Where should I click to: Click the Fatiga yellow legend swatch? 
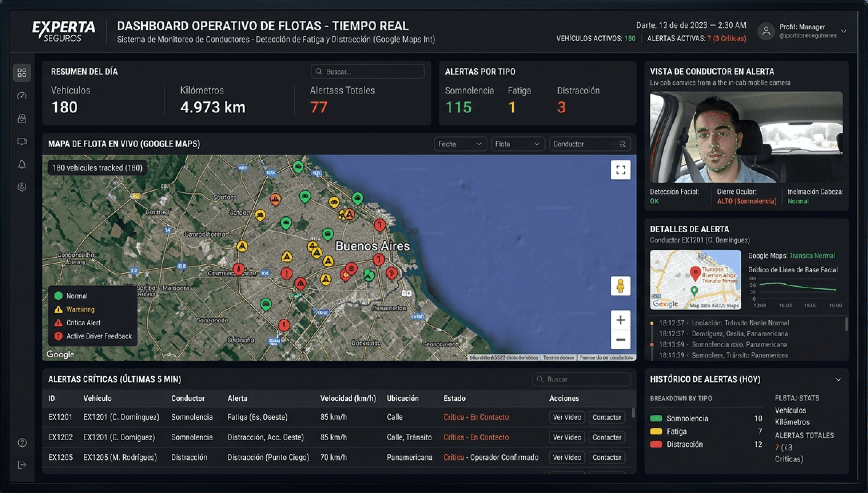coord(656,432)
